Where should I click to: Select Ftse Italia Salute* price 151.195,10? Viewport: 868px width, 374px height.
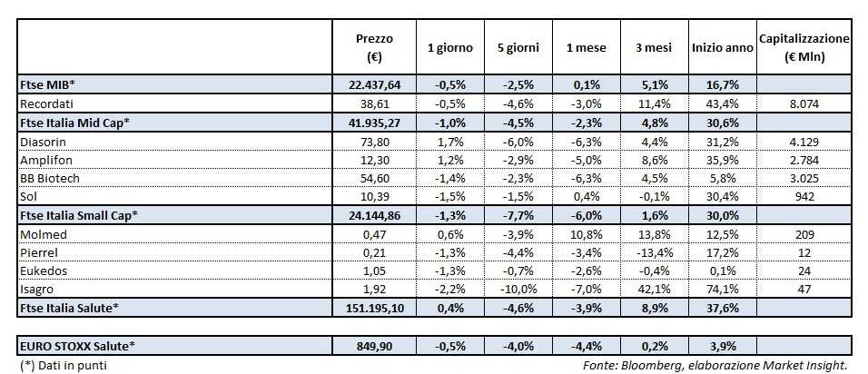(374, 308)
